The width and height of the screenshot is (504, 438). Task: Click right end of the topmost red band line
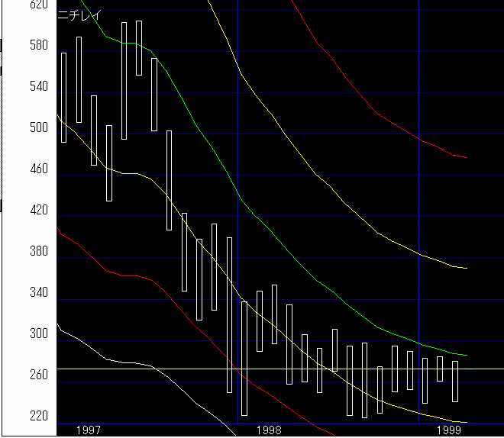pos(465,157)
